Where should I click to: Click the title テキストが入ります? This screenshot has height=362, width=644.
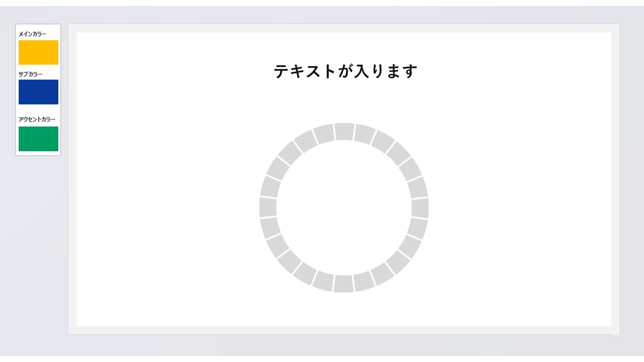(346, 71)
